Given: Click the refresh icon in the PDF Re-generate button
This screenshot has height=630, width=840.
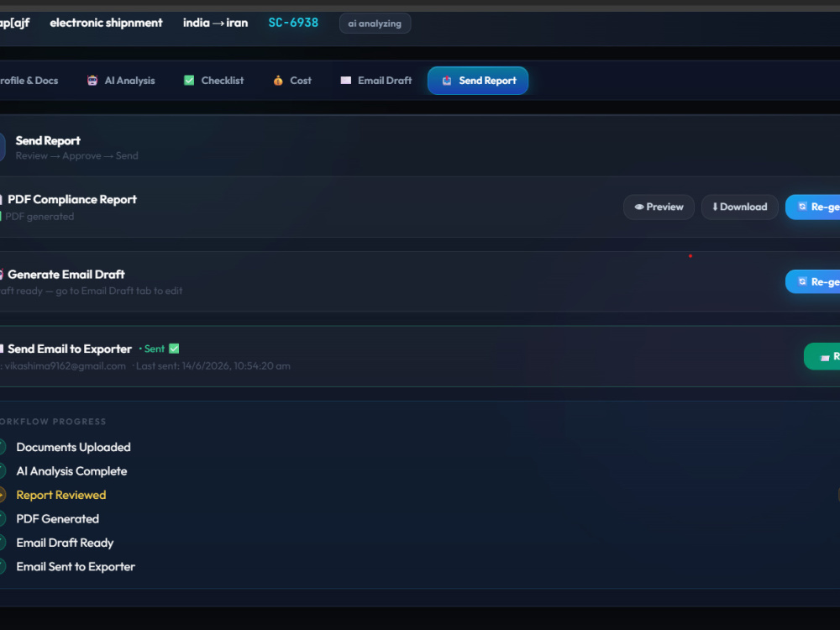Looking at the screenshot, I should coord(802,207).
